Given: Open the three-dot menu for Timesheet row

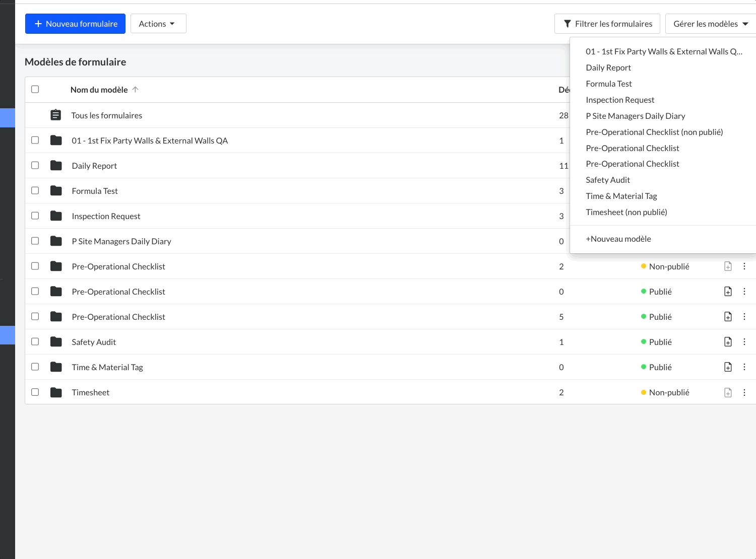Looking at the screenshot, I should pos(744,392).
